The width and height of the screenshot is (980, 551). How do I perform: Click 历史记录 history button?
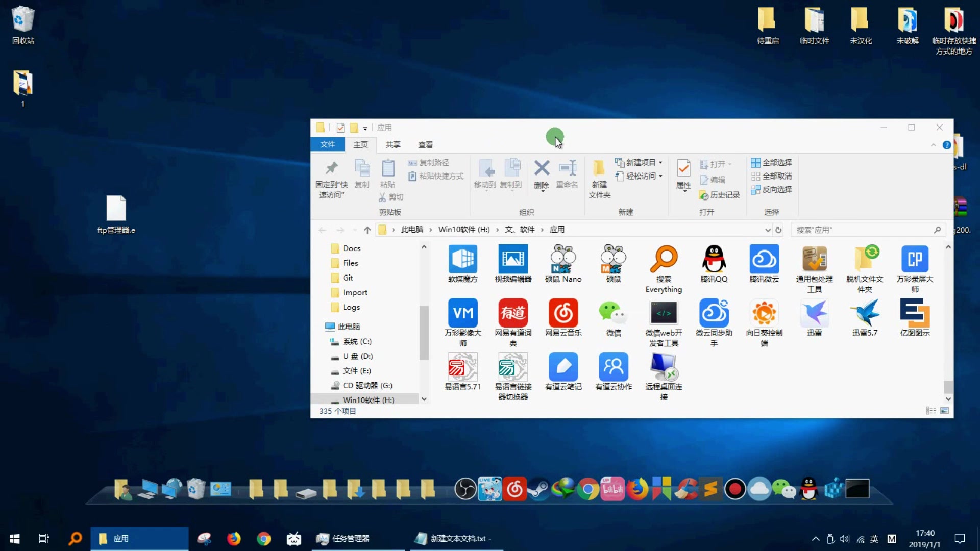718,194
